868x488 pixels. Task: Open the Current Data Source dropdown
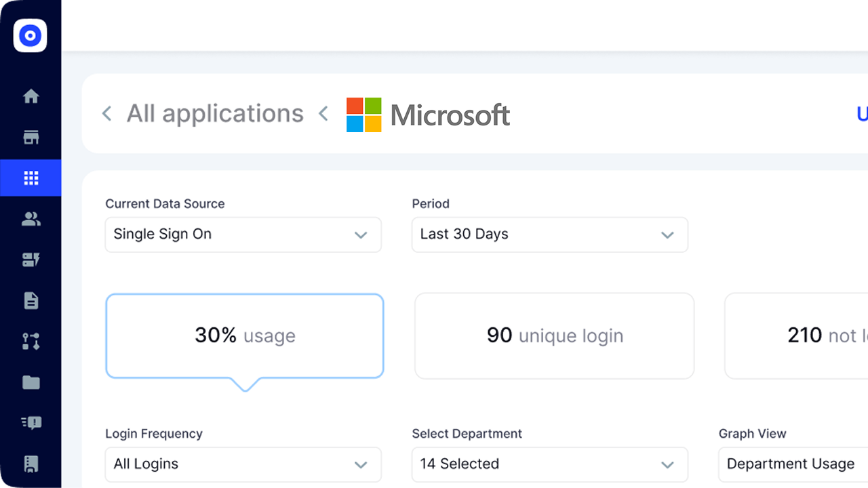coord(243,235)
